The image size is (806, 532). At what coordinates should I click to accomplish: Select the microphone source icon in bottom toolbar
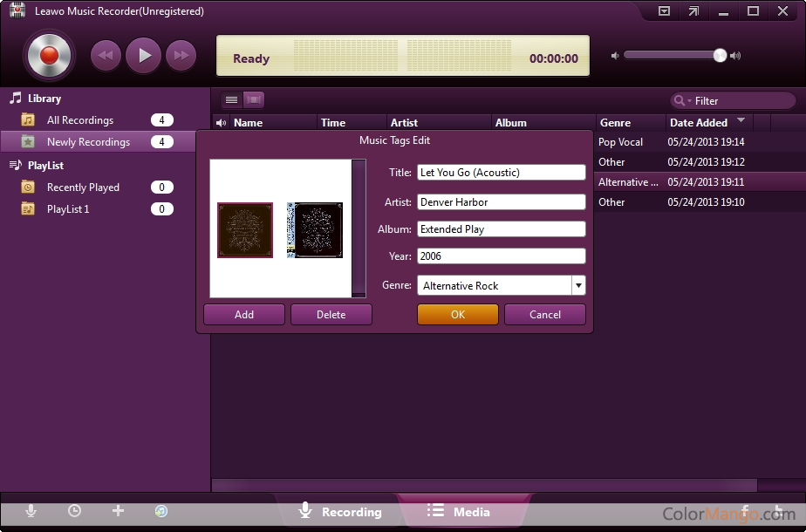pyautogui.click(x=31, y=512)
